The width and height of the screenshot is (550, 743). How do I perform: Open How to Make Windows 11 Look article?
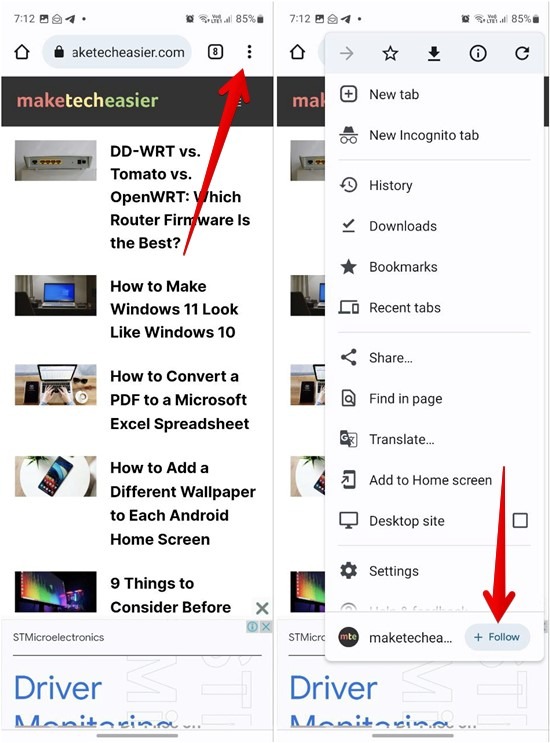click(174, 309)
